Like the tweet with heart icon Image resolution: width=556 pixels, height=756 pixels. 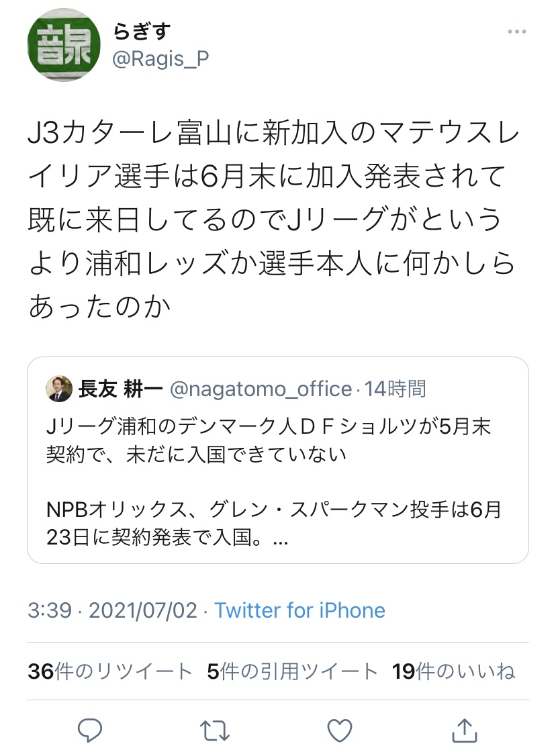click(340, 730)
